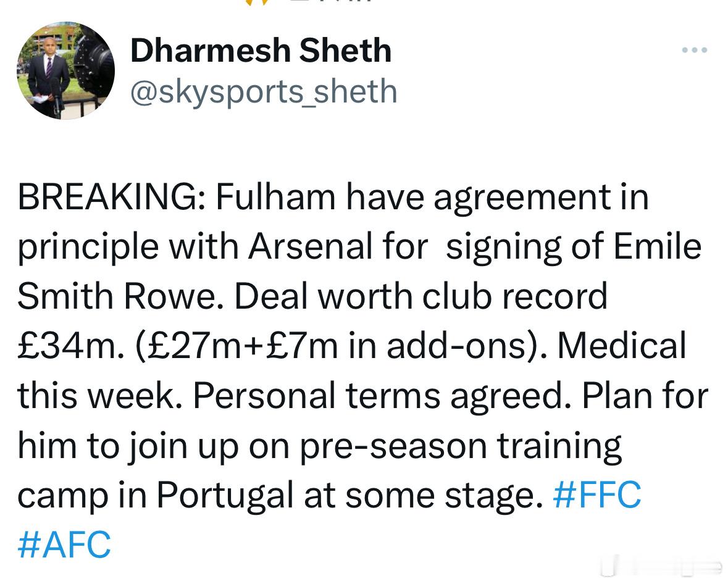Open the #FFC hashtag
Screen dimensions: 728x584
[597, 495]
